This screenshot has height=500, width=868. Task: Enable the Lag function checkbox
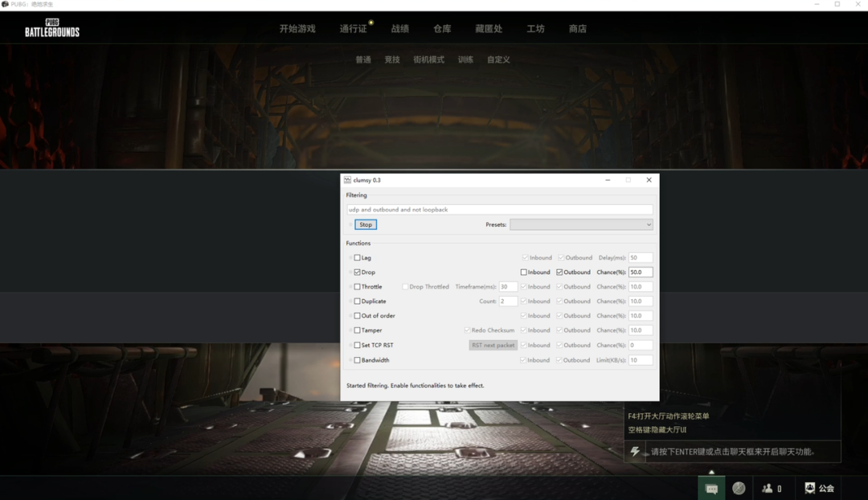coord(357,257)
